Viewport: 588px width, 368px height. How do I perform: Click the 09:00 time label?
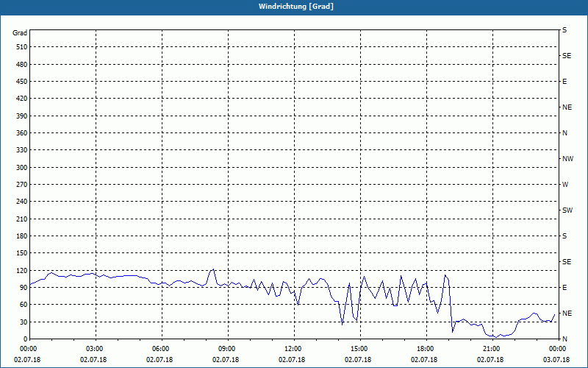tap(228, 349)
